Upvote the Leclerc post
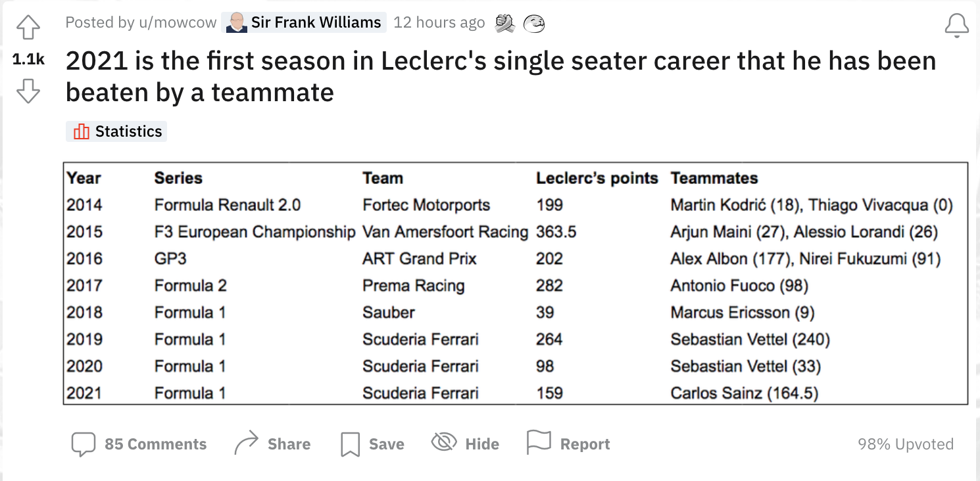Image resolution: width=980 pixels, height=481 pixels. click(28, 28)
